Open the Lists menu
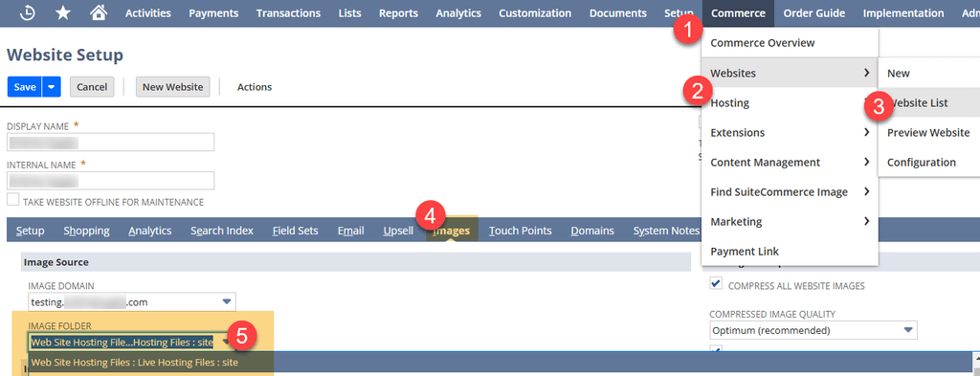 click(x=349, y=13)
